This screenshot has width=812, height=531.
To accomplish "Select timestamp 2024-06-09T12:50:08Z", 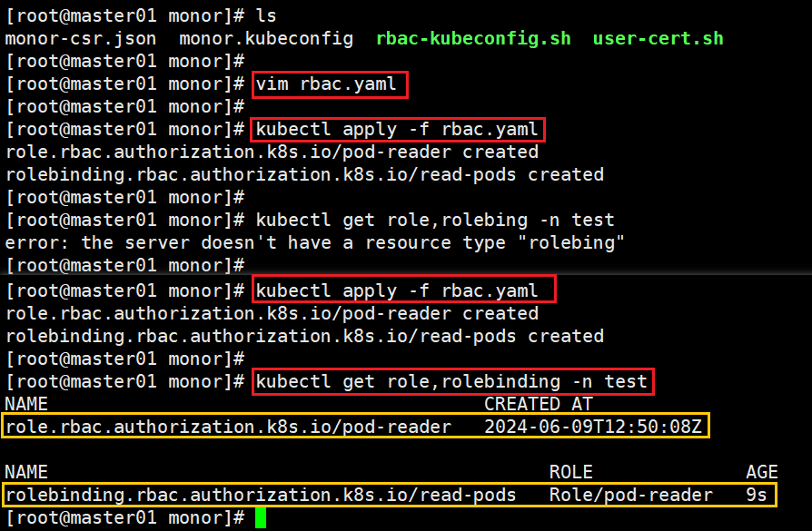I will coord(593,427).
